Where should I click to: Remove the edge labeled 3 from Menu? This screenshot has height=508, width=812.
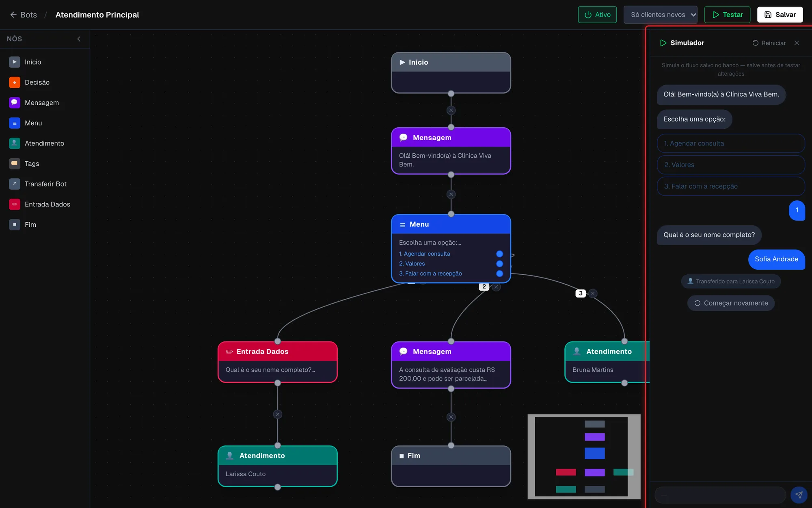click(593, 293)
